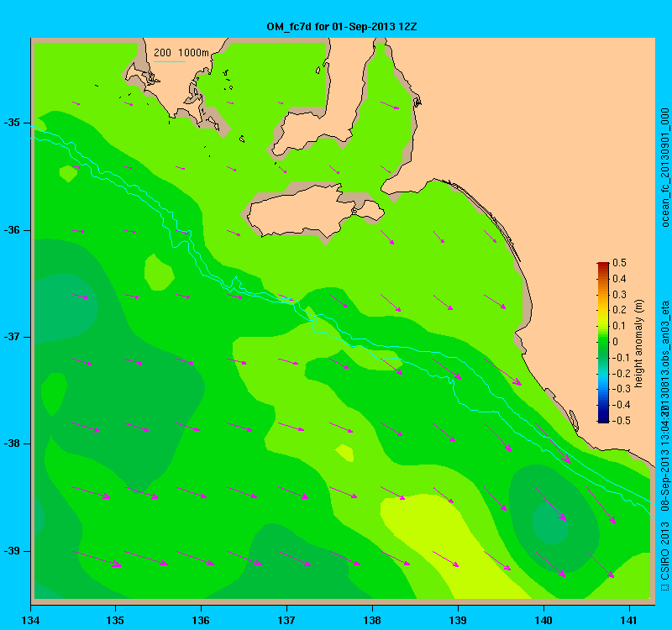
Task: Click the latitude label -35
Action: coord(12,123)
